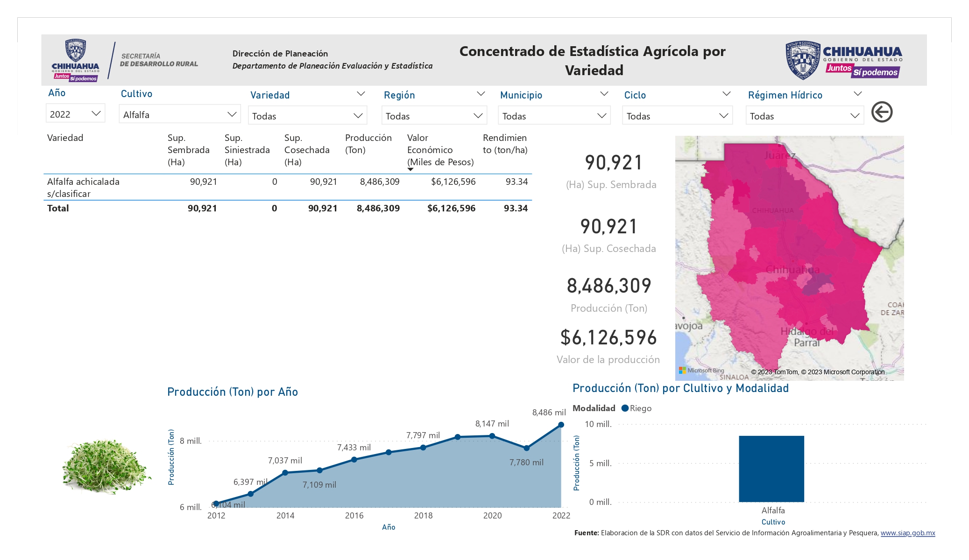
Task: Collapse the Régimen Hídrico header chevron
Action: tap(857, 94)
